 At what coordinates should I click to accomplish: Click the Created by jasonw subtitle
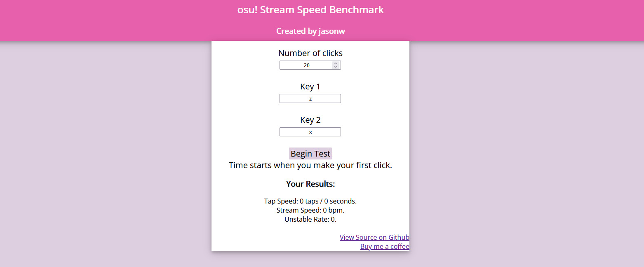pyautogui.click(x=310, y=31)
